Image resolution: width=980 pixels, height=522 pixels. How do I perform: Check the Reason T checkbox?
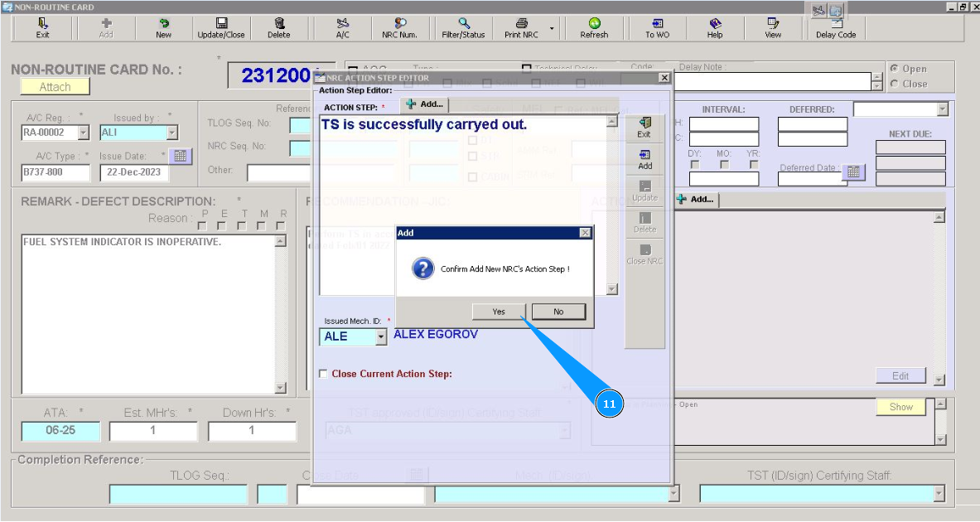pyautogui.click(x=242, y=225)
